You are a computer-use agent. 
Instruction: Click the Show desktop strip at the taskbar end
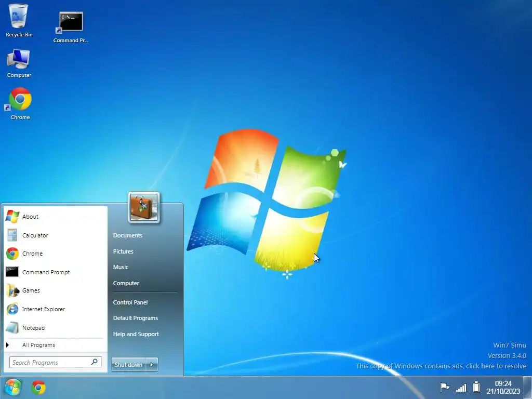point(527,388)
